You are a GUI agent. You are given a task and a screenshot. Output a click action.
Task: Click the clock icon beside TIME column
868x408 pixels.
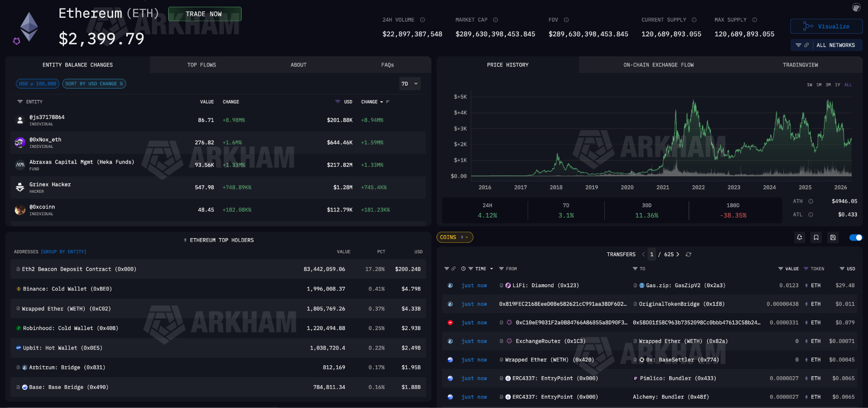tap(463, 269)
